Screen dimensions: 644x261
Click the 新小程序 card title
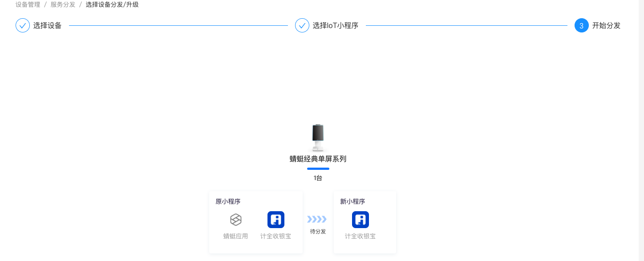[x=352, y=201]
